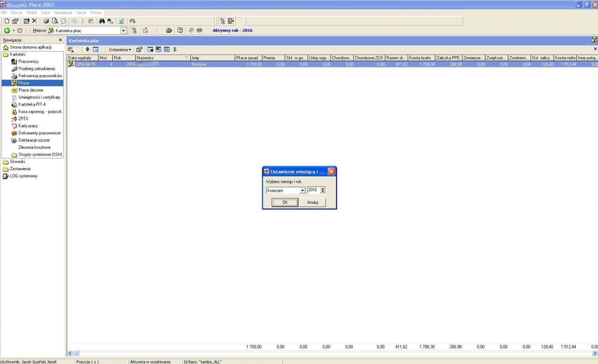Open Strona domowa aplikacji
Image resolution: width=598 pixels, height=364 pixels.
(x=31, y=47)
